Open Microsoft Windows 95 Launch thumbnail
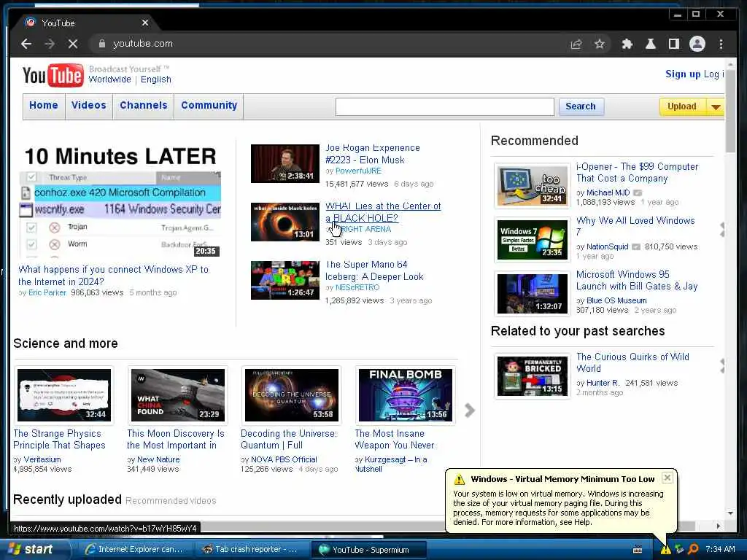 [x=532, y=293]
